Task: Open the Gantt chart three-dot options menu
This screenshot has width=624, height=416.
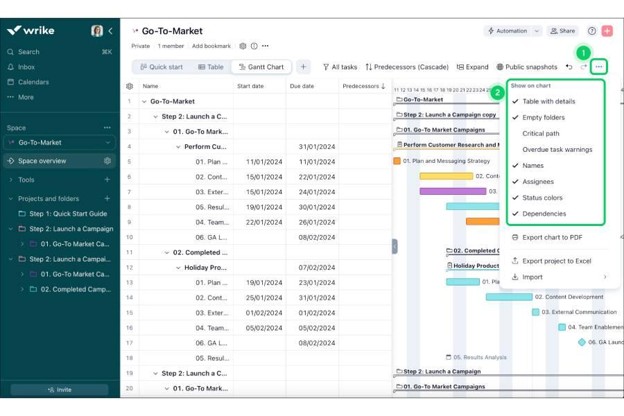Action: click(x=599, y=67)
